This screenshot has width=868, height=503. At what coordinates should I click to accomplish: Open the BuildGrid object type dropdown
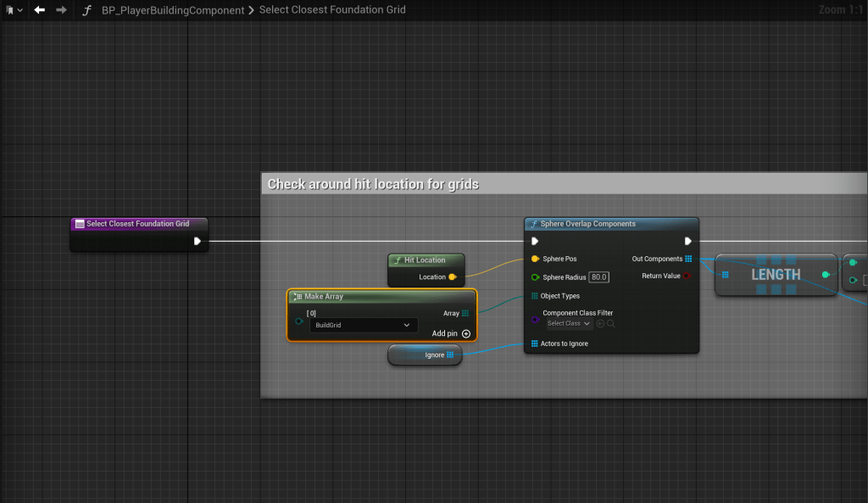pos(363,325)
